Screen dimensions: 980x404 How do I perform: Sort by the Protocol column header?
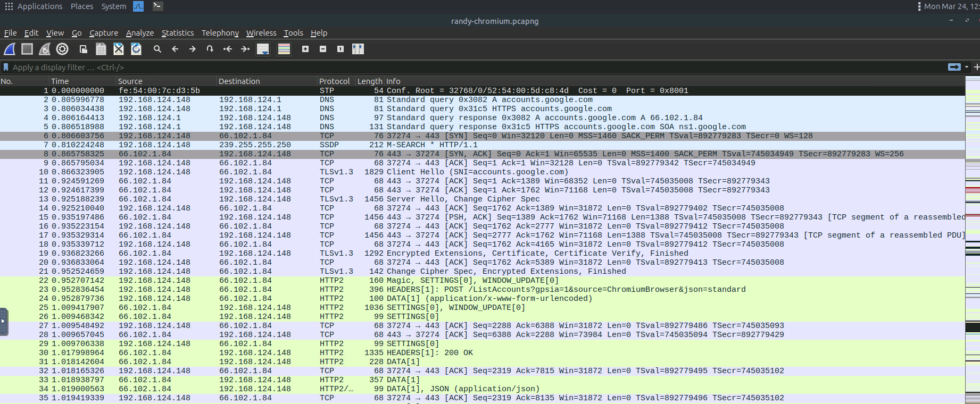pos(337,81)
